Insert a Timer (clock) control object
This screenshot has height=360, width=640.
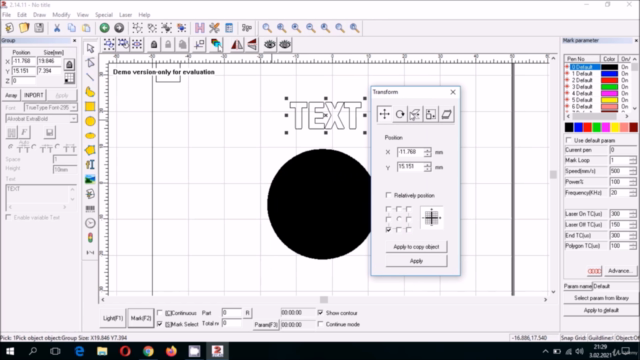[x=90, y=223]
